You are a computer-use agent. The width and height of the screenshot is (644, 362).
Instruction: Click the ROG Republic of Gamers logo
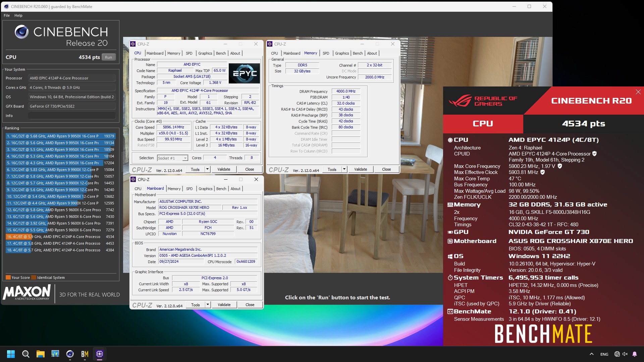(x=483, y=101)
